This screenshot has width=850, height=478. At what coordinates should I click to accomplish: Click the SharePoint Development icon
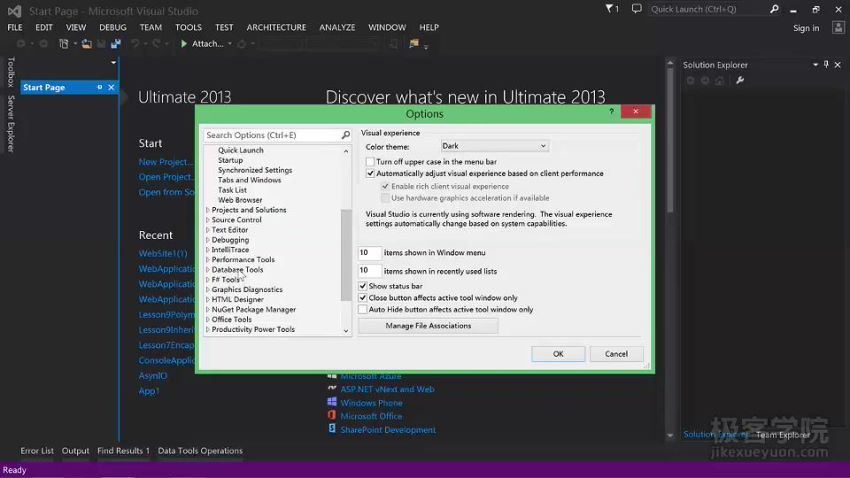(x=332, y=429)
